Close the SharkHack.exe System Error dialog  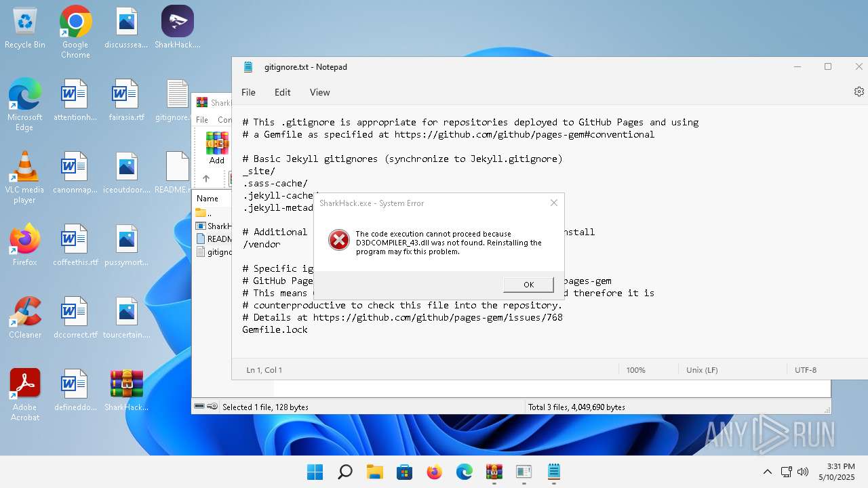point(554,203)
